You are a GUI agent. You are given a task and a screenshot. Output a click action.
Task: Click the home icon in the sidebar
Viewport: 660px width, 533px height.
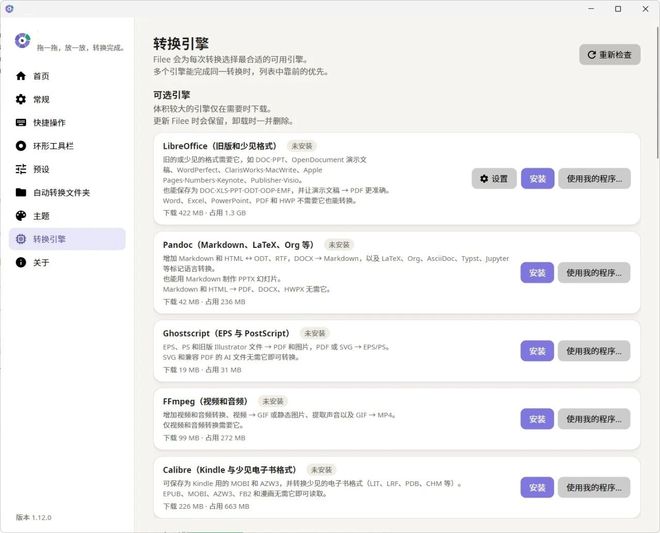coord(21,76)
